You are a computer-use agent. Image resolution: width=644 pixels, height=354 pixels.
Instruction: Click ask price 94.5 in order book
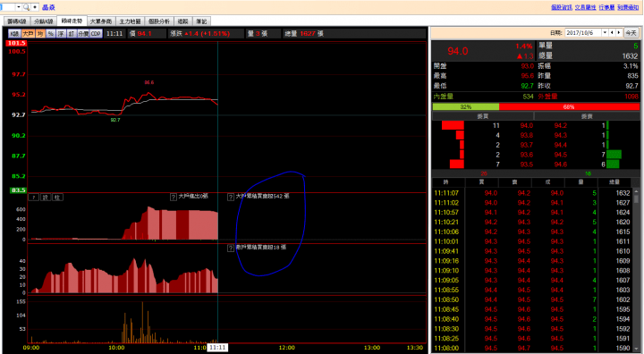pos(560,155)
